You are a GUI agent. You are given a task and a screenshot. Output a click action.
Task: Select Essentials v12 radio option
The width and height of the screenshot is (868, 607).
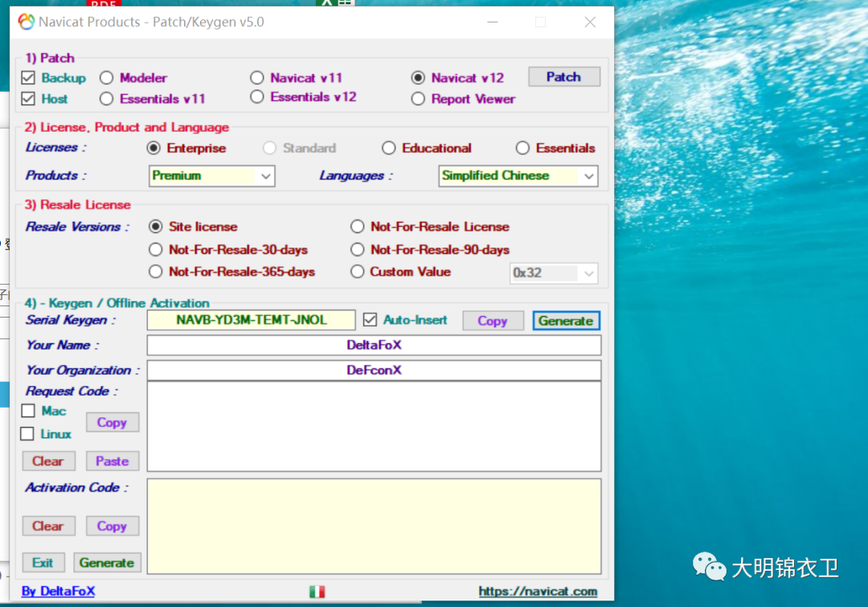click(257, 97)
